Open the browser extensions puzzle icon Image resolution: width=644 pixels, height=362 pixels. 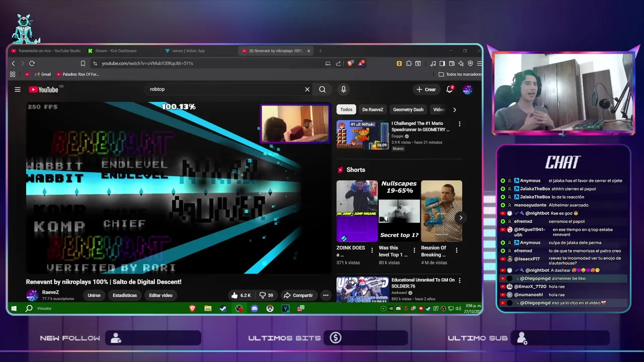(409, 63)
